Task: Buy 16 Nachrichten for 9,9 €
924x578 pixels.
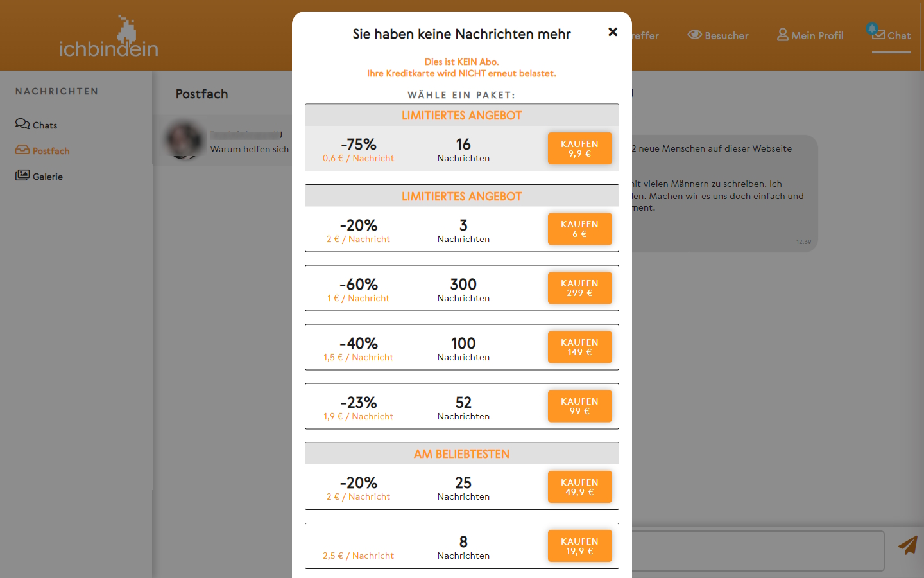Action: pyautogui.click(x=579, y=148)
